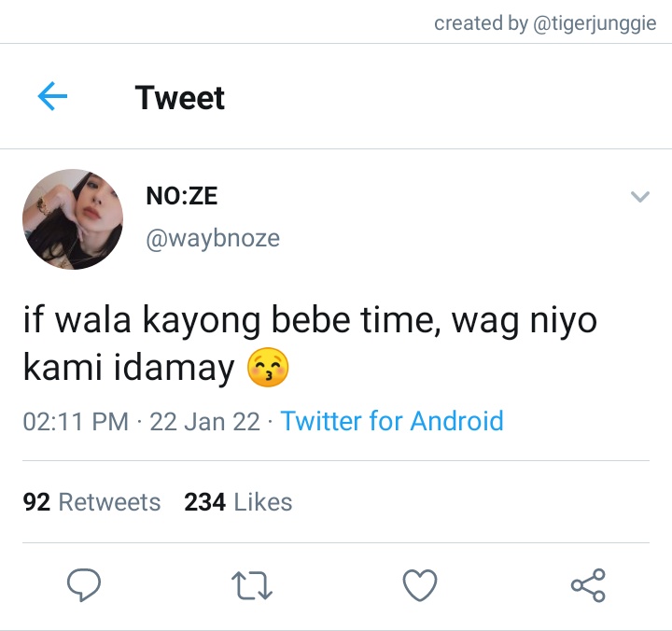Click the words 'kami idamay'

click(129, 368)
